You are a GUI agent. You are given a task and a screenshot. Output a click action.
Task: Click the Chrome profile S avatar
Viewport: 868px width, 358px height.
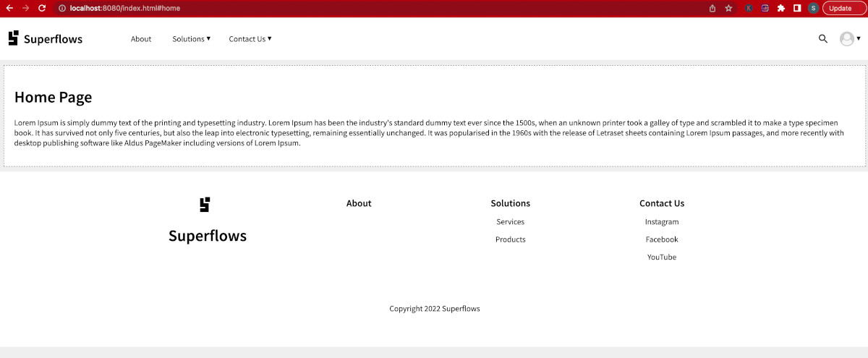point(814,8)
